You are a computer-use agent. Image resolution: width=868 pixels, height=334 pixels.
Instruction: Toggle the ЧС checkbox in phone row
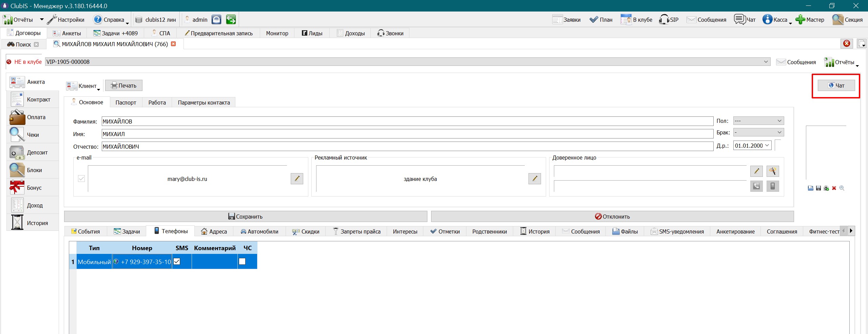click(x=242, y=261)
